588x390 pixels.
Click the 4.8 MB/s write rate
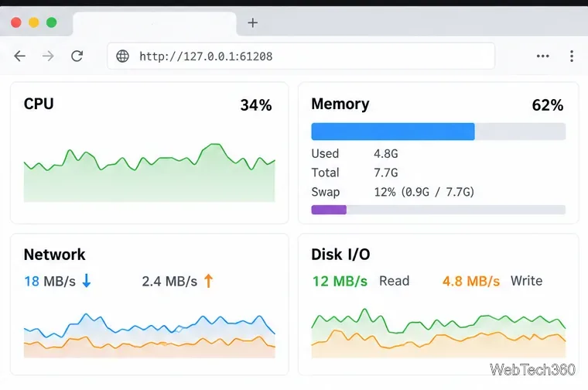(x=471, y=281)
